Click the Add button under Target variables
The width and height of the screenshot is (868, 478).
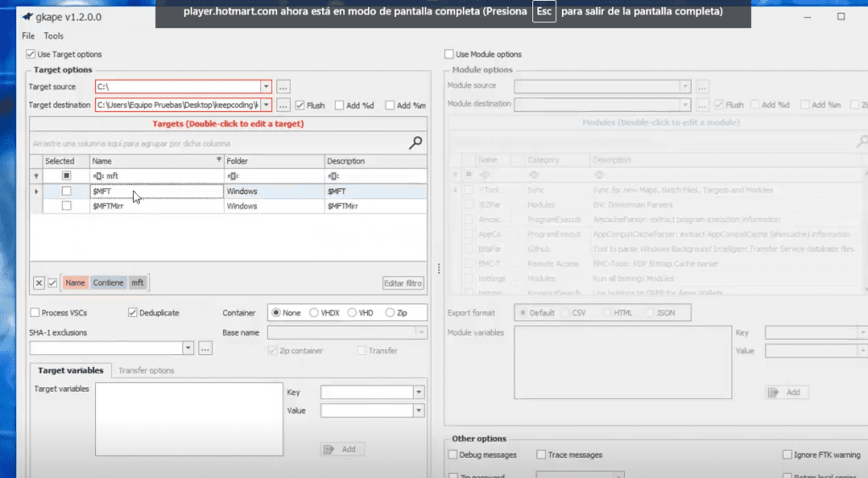point(342,449)
